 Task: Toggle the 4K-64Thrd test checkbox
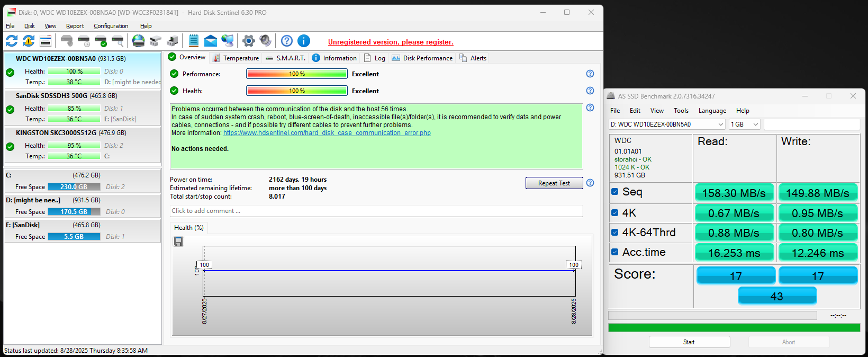614,232
